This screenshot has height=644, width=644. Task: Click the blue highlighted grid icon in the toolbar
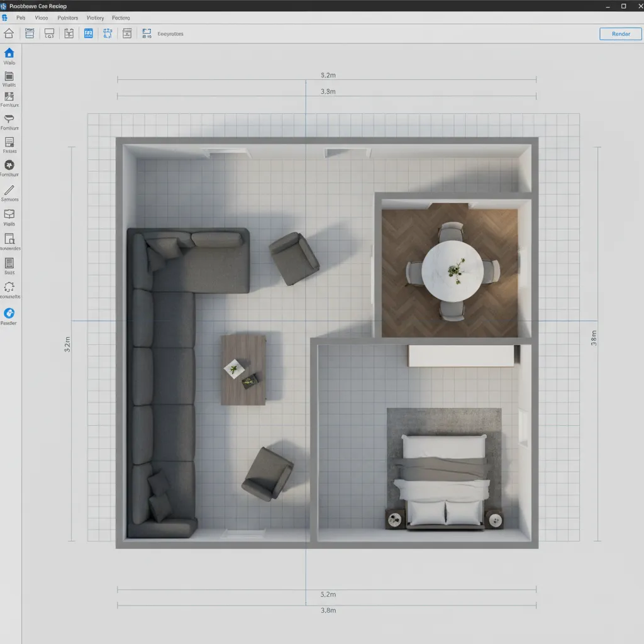click(x=88, y=33)
